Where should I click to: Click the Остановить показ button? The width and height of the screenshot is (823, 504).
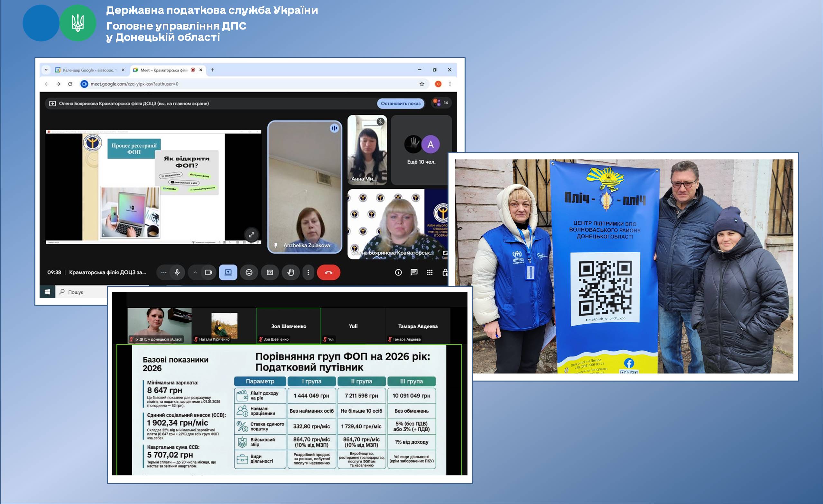click(x=401, y=104)
